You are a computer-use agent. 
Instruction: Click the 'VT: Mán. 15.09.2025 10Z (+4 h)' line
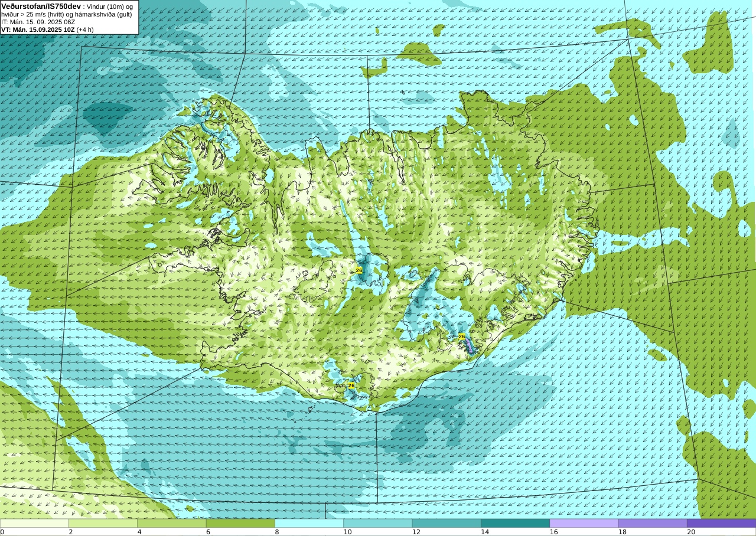(x=47, y=30)
